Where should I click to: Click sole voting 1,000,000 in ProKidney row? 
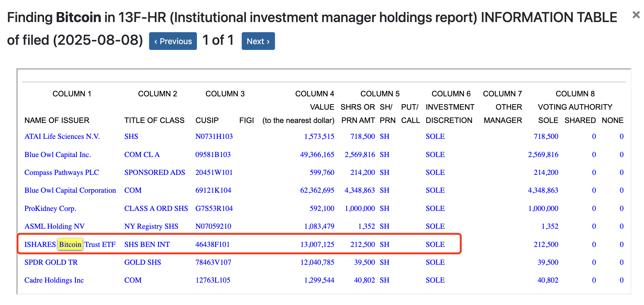(543, 208)
